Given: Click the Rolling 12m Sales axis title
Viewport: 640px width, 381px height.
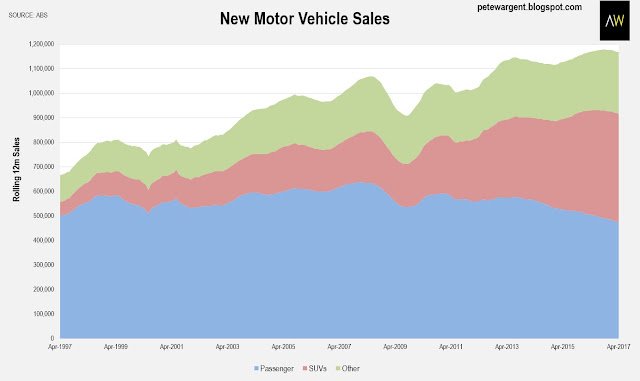Looking at the screenshot, I should coord(16,169).
